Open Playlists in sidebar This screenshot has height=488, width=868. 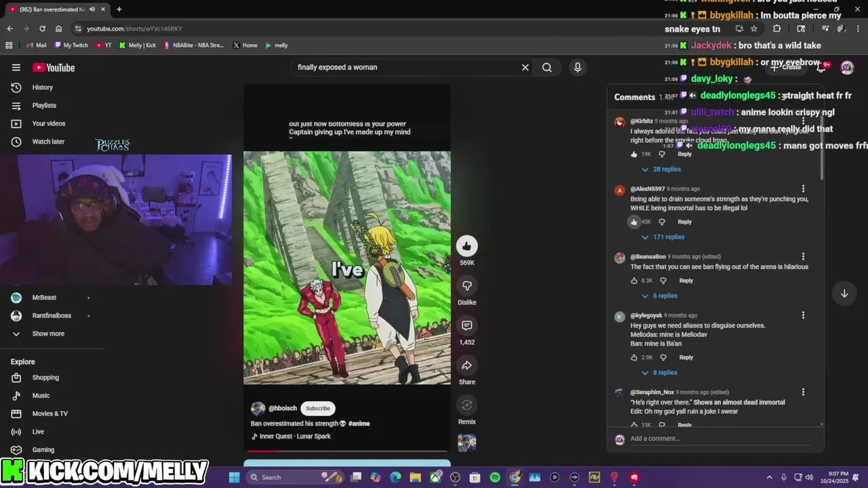click(x=44, y=106)
